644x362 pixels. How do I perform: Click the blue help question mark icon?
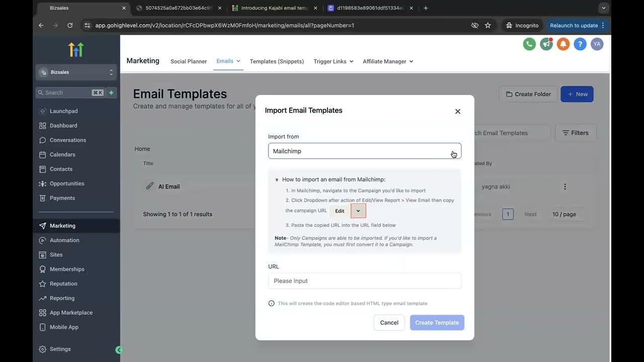(x=580, y=44)
